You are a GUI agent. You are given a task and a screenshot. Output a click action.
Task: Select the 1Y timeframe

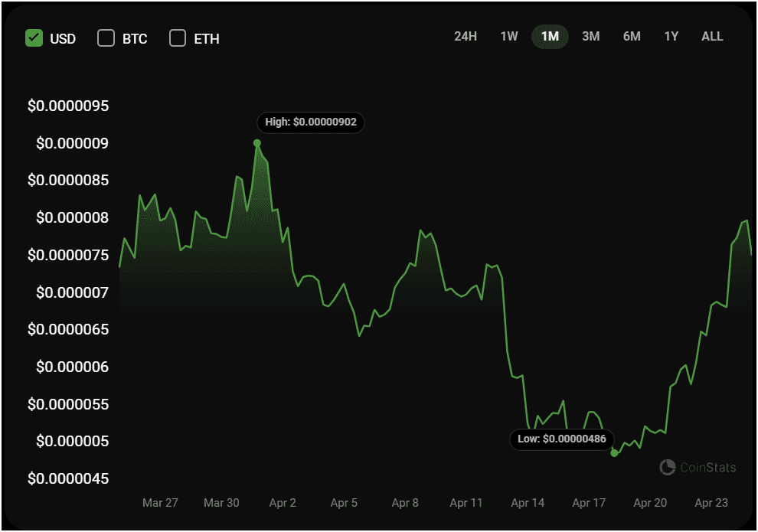click(671, 36)
